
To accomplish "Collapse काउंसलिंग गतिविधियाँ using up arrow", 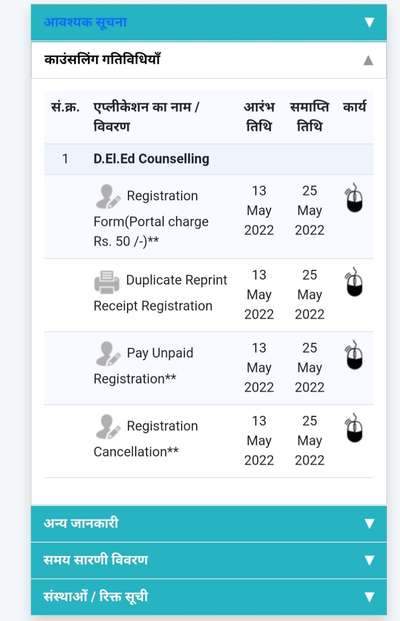I will click(x=368, y=60).
